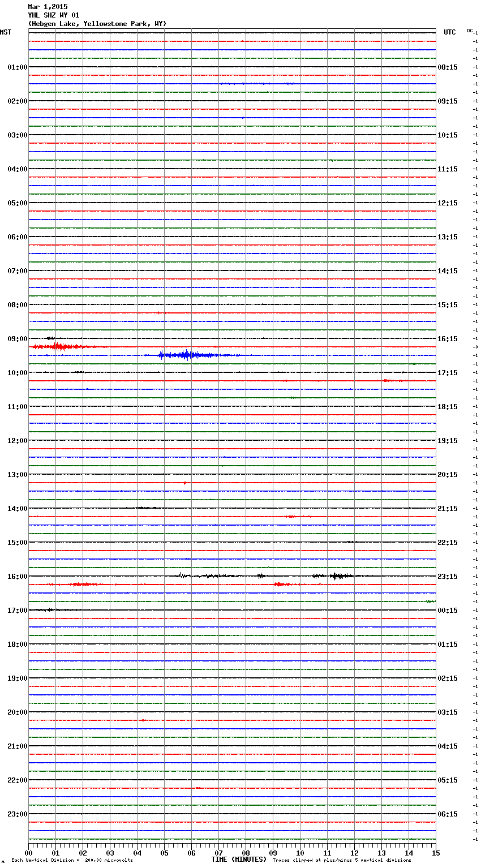Viewport: 481px width, 868px height.
Task: Click the 'DC' offset column header
Action: 470,31
